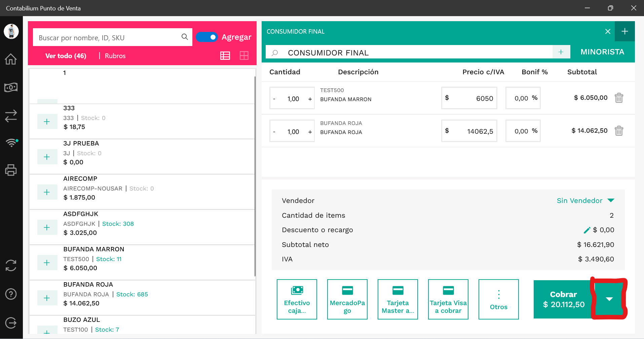Screen dimensions: 644x339
Task: Select the BUZO AZUL product row
Action: [x=142, y=325]
